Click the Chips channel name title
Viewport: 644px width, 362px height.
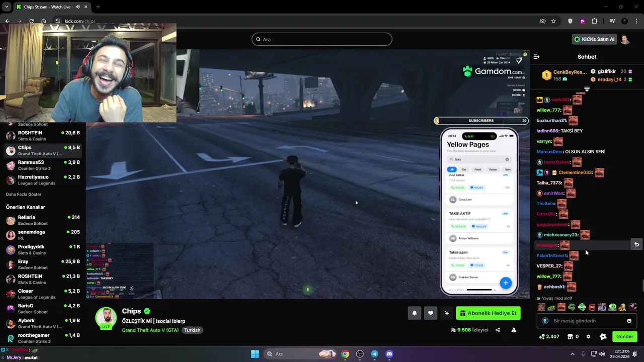click(x=131, y=311)
